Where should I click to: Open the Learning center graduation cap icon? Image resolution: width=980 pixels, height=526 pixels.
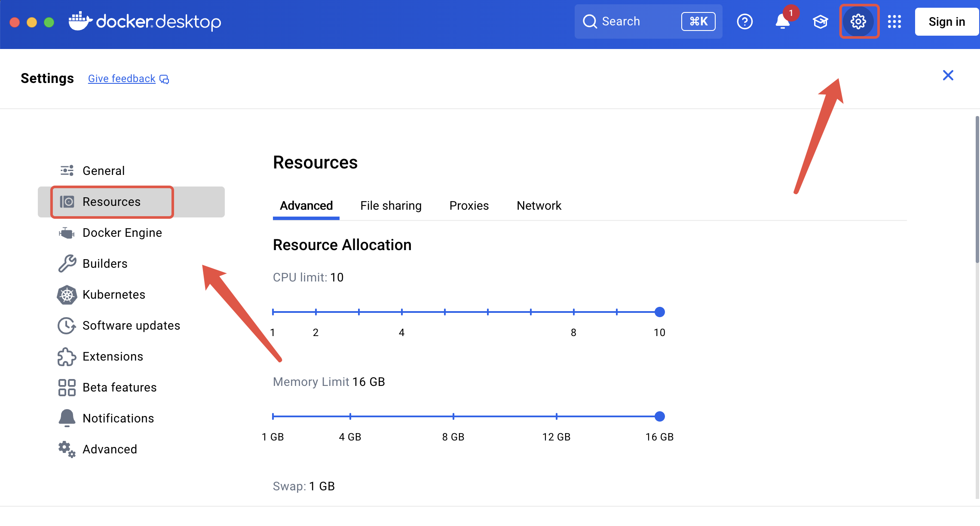(820, 21)
